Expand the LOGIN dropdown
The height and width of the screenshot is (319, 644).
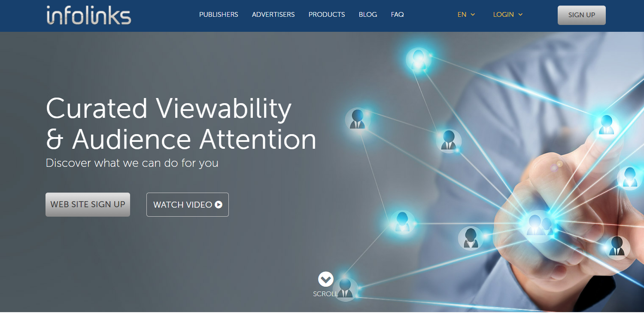(508, 15)
